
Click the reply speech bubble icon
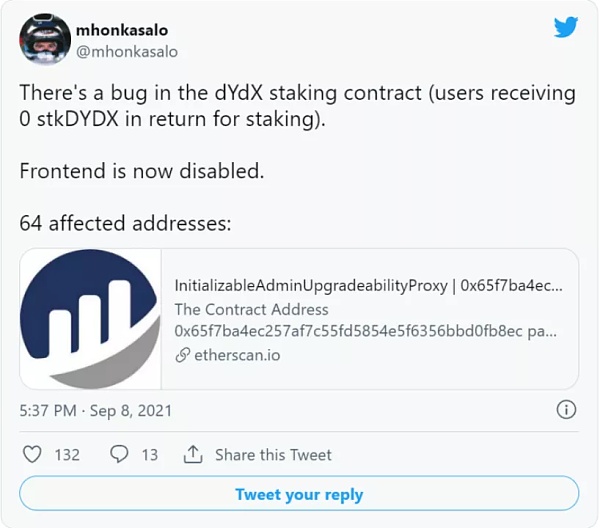point(119,454)
